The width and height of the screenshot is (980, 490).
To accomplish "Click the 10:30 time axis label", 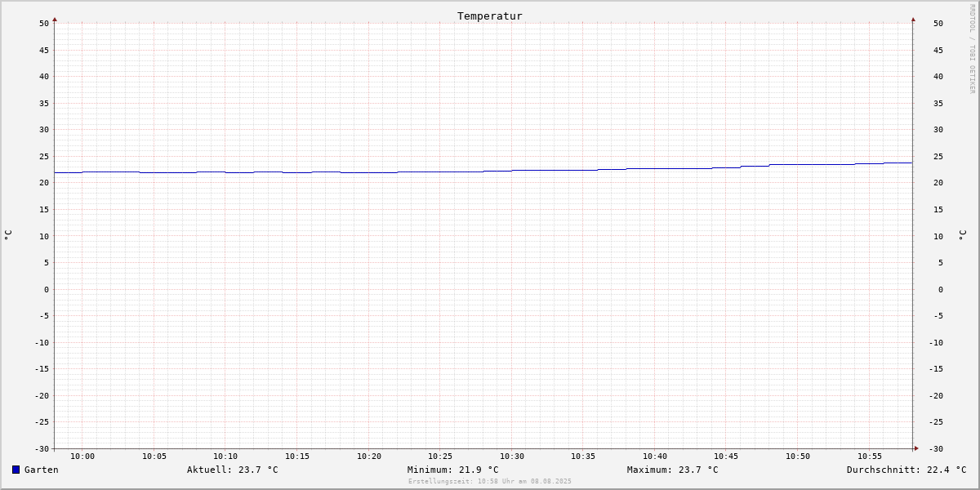I will [512, 457].
